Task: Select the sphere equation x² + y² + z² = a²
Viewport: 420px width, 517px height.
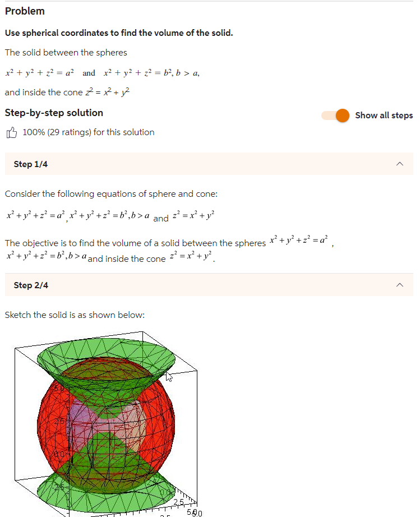Action: pos(39,72)
